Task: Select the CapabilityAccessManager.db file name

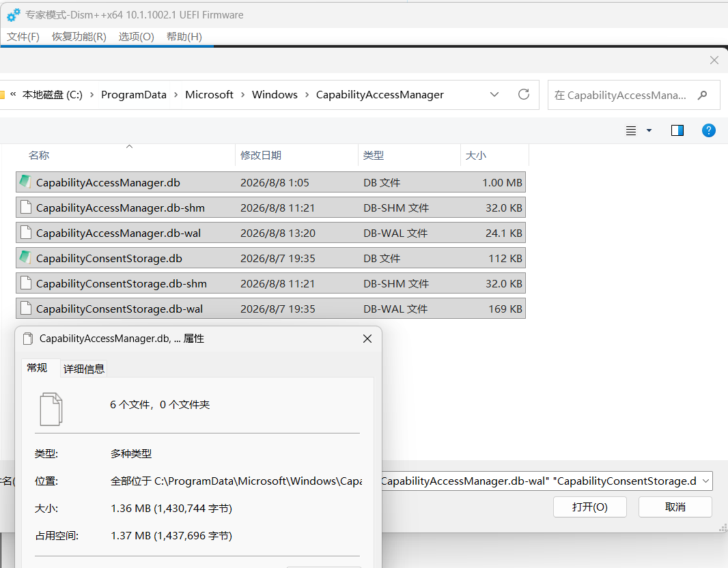Action: 108,182
